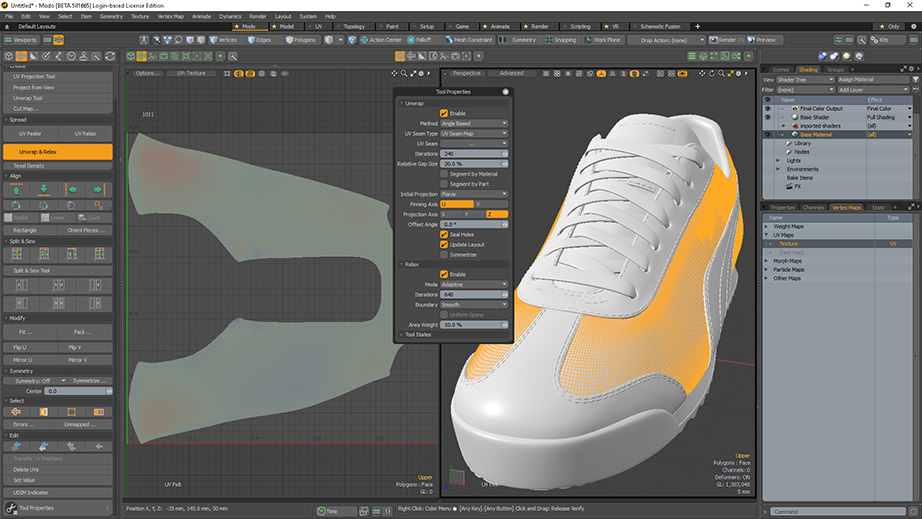Select Polygons selection mode
Screen dimensions: 922x519
coord(300,40)
